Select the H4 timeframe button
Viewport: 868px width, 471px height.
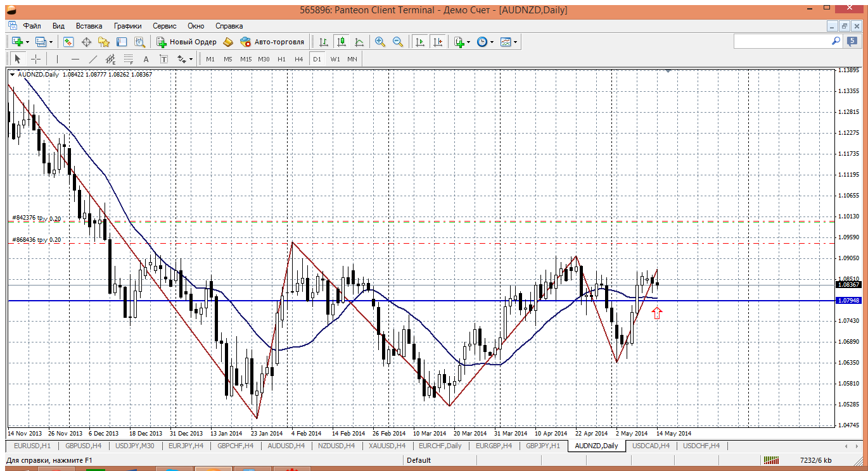(299, 59)
